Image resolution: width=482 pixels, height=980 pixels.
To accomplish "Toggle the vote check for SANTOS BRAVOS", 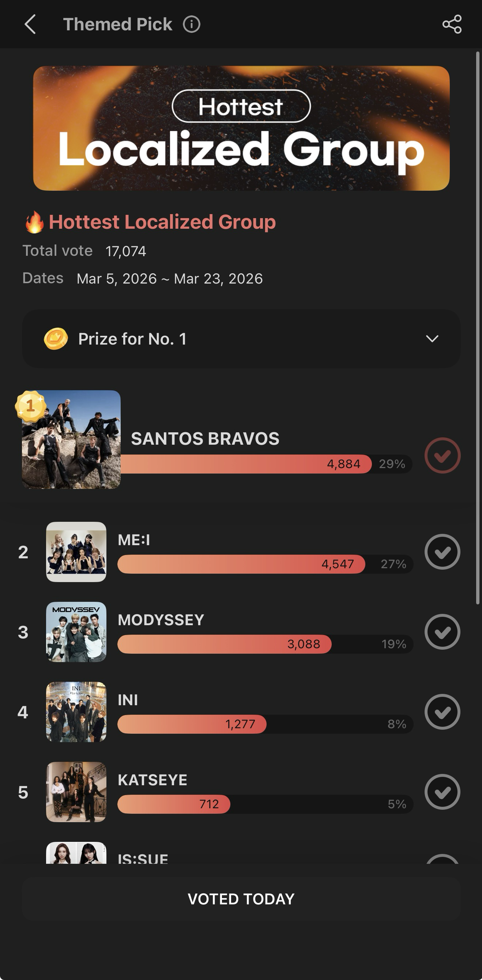I will click(x=443, y=455).
